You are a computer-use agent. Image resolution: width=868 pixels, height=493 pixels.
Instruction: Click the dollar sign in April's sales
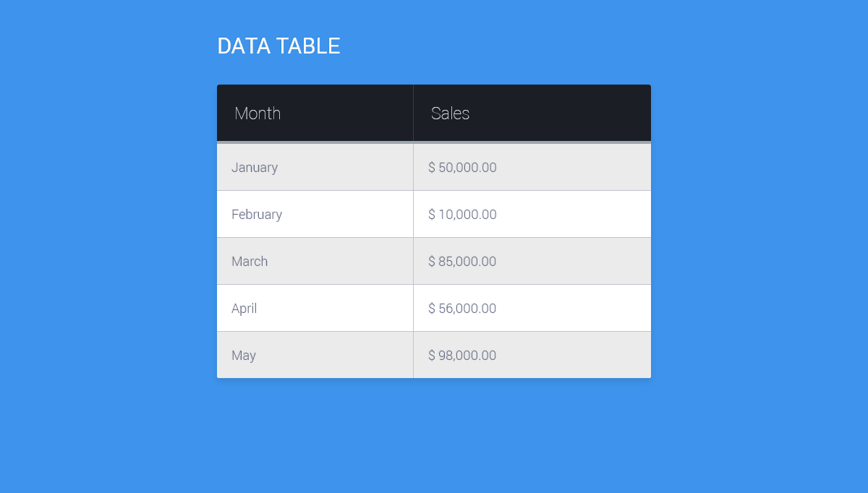pos(432,309)
